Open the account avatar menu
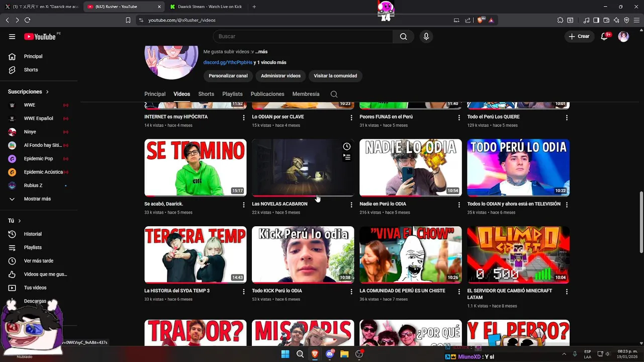644x362 pixels. [x=623, y=36]
